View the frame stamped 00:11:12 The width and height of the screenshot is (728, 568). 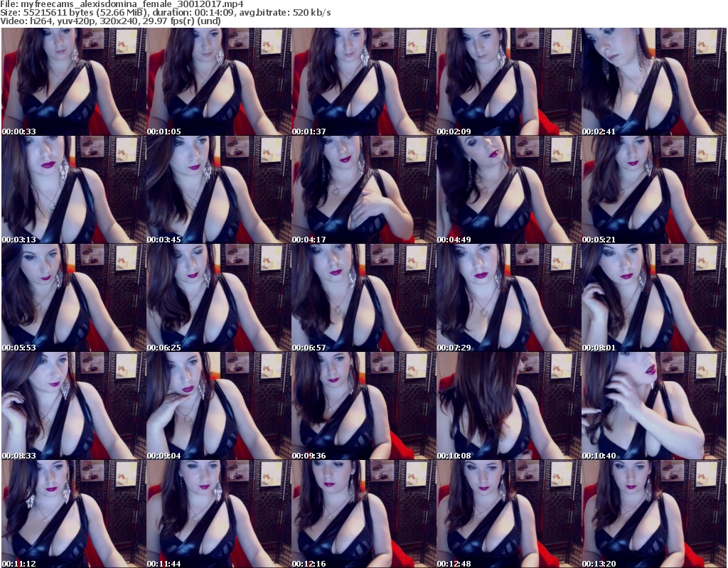(74, 514)
